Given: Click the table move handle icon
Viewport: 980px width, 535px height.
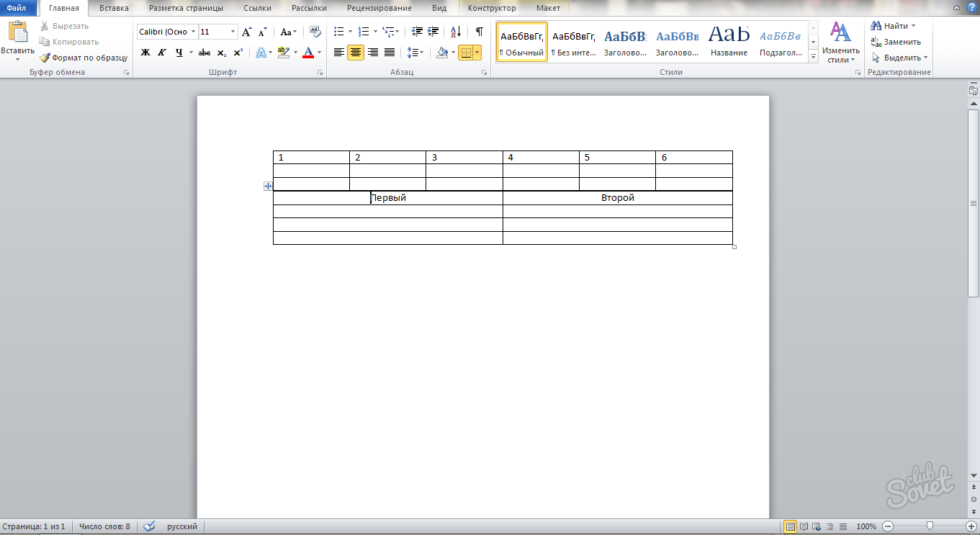Looking at the screenshot, I should pos(268,186).
